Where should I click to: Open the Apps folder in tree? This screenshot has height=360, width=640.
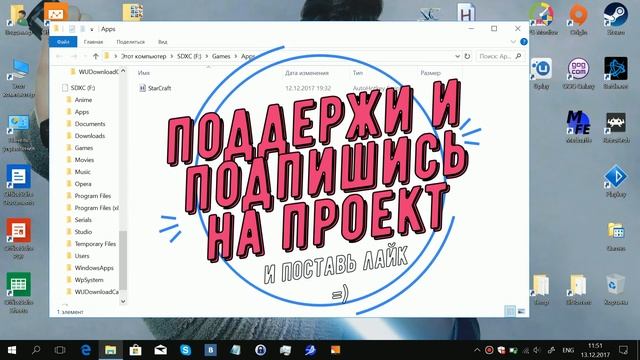pos(82,112)
